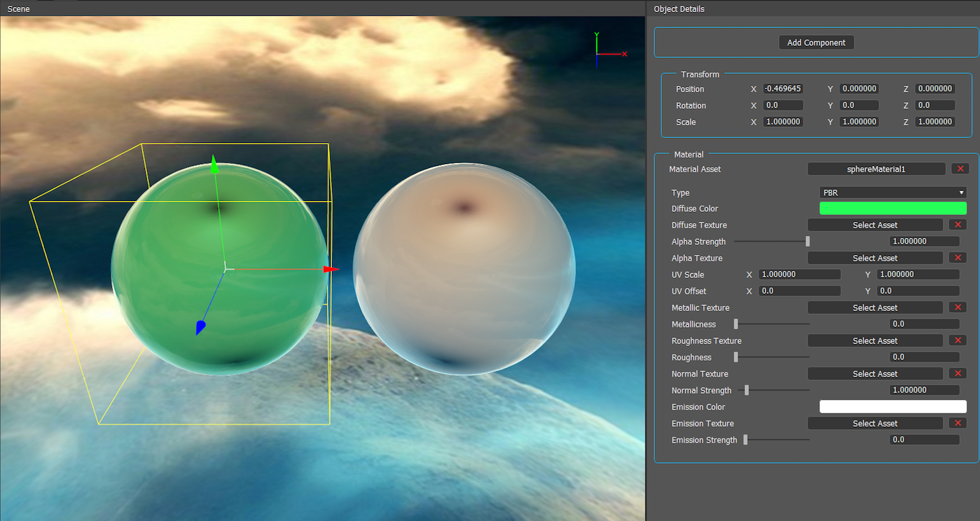Click the Scale Y input field
Image resolution: width=980 pixels, height=521 pixels.
(x=859, y=122)
